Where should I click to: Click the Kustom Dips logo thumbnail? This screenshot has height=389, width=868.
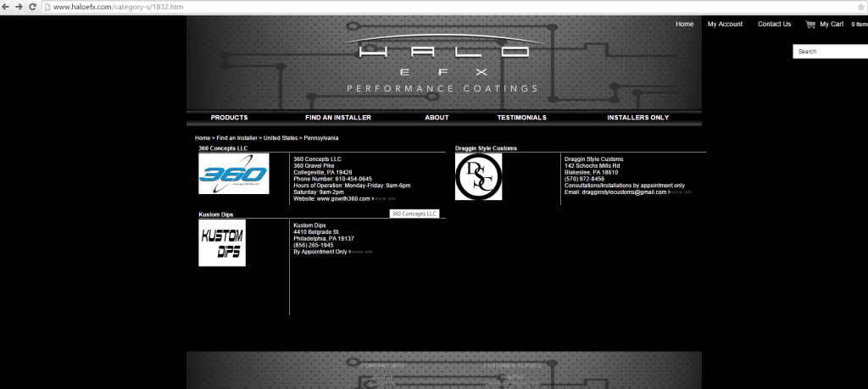click(x=222, y=243)
